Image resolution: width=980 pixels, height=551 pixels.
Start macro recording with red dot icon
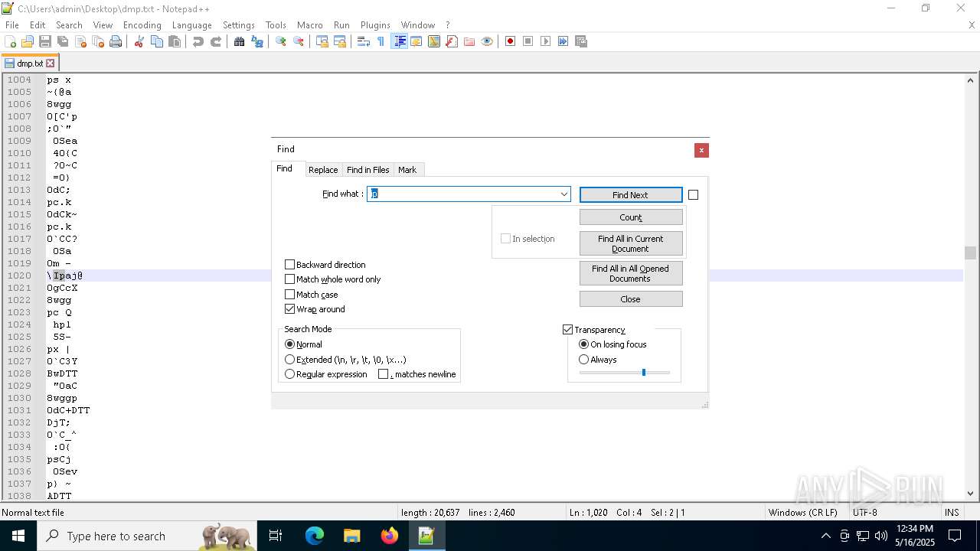(x=510, y=41)
